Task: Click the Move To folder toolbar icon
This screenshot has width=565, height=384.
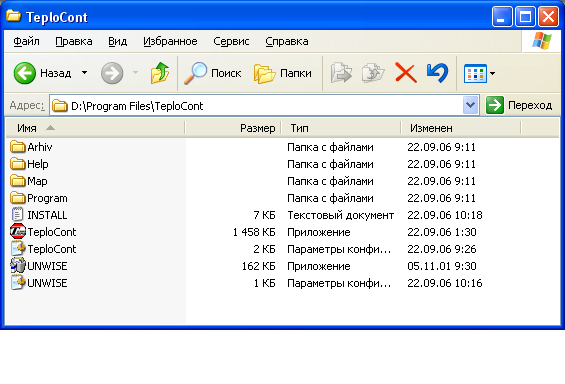Action: (341, 73)
